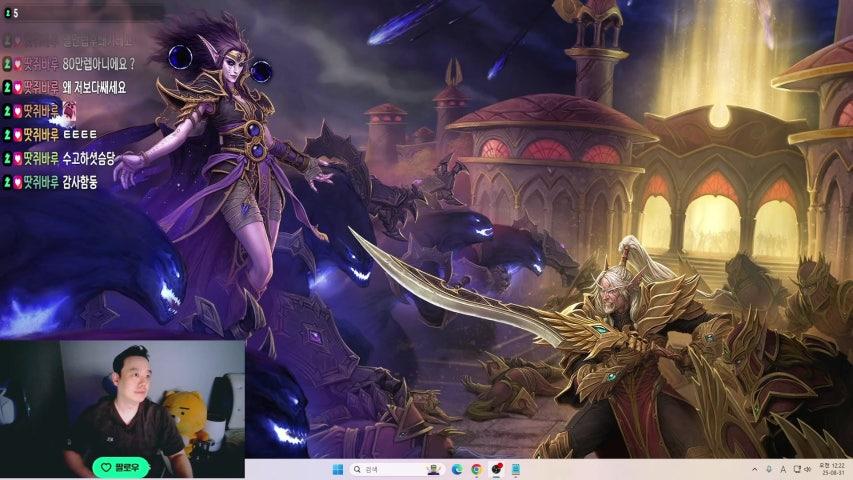Click the character icon inside the taskbar search box
The height and width of the screenshot is (480, 853).
tap(433, 469)
